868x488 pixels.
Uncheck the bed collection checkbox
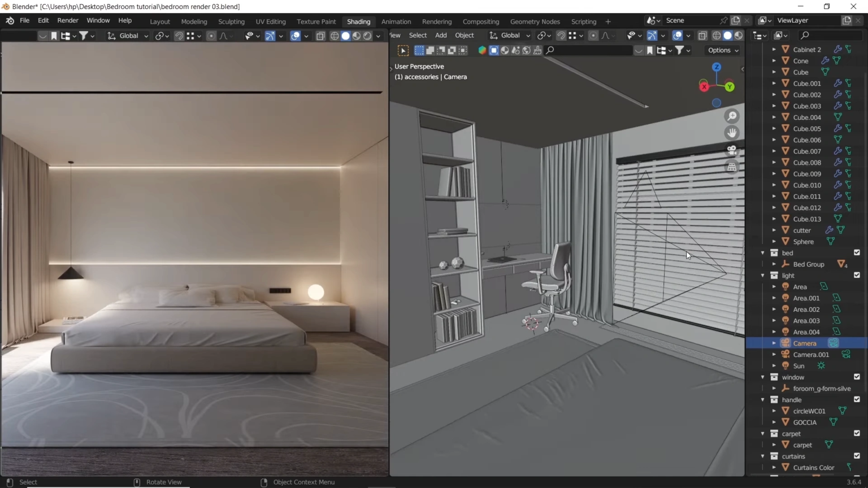(857, 253)
